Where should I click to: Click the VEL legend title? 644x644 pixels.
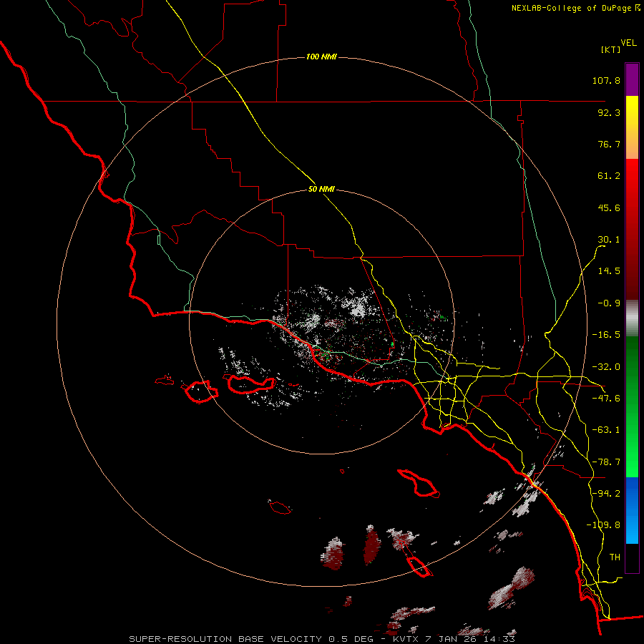[628, 43]
